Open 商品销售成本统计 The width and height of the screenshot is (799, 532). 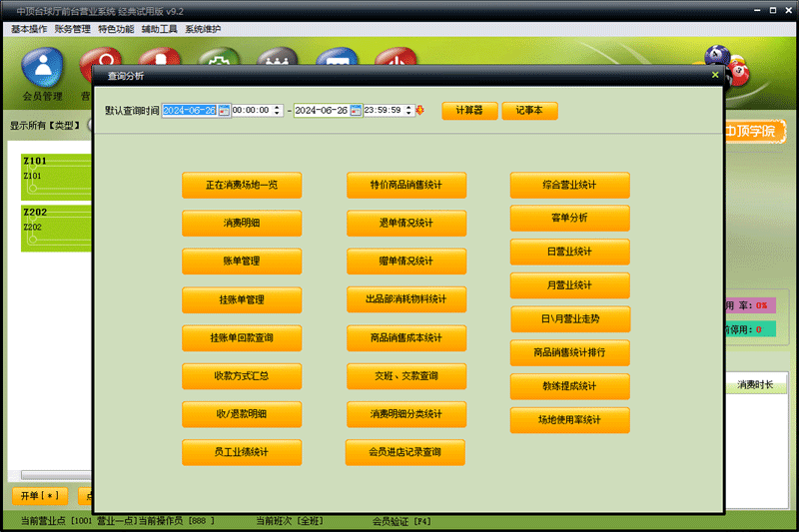(x=406, y=338)
